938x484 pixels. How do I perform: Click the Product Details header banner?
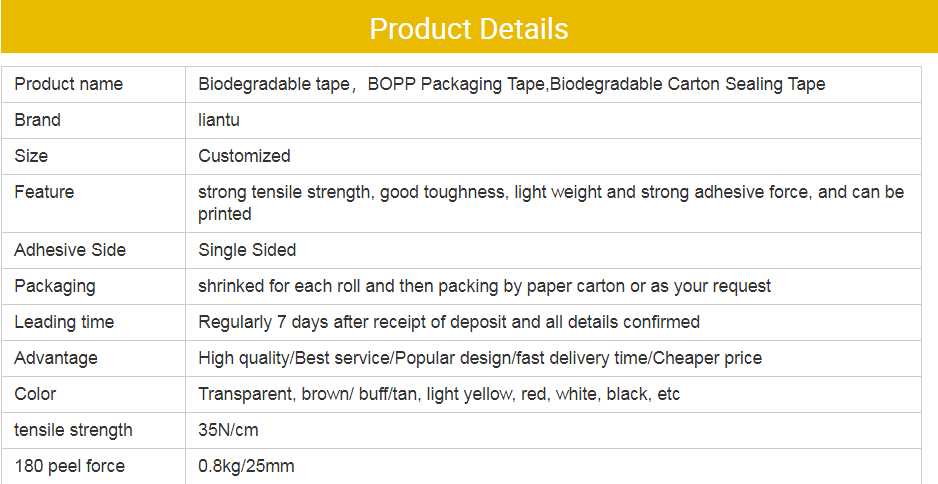click(469, 28)
